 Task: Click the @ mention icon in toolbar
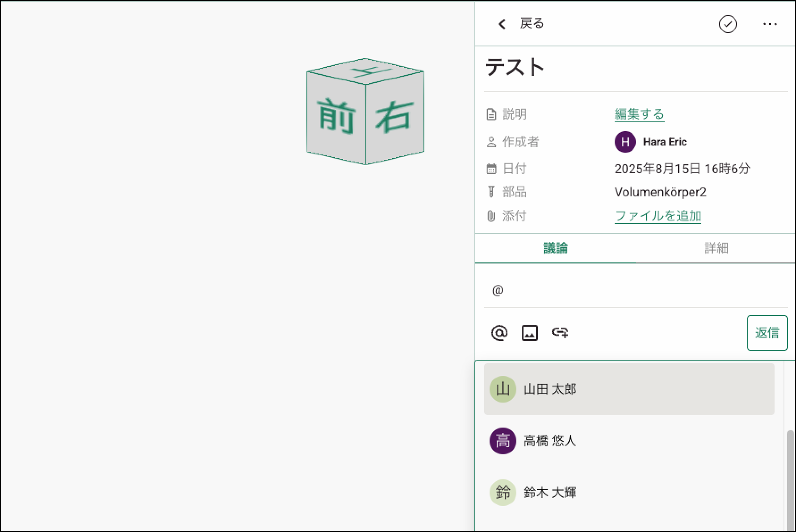499,333
